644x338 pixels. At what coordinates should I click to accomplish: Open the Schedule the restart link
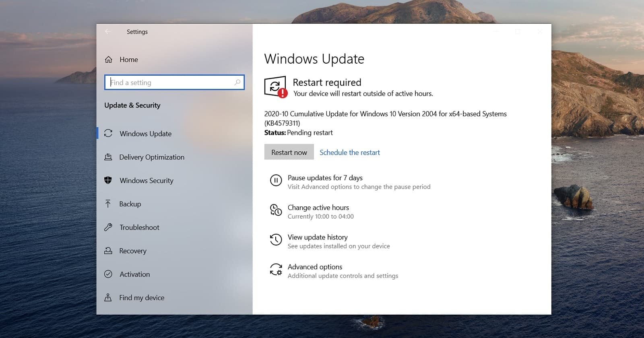(x=349, y=153)
